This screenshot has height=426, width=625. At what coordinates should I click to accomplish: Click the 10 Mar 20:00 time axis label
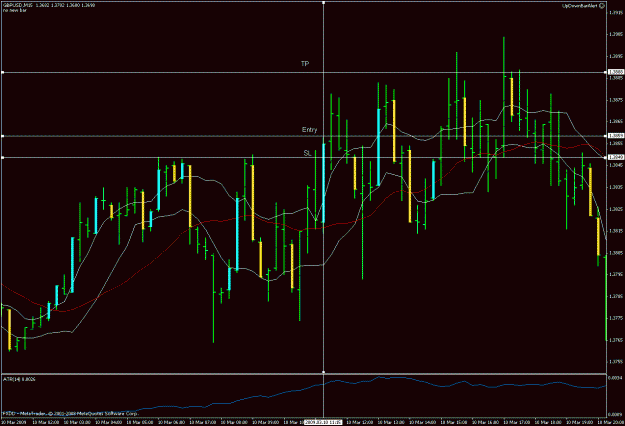tap(611, 422)
